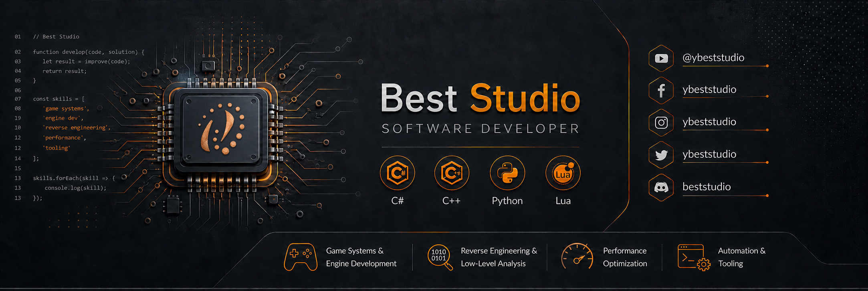Open ybeststudio next to Twitter icon
This screenshot has height=291, width=868.
pos(709,154)
